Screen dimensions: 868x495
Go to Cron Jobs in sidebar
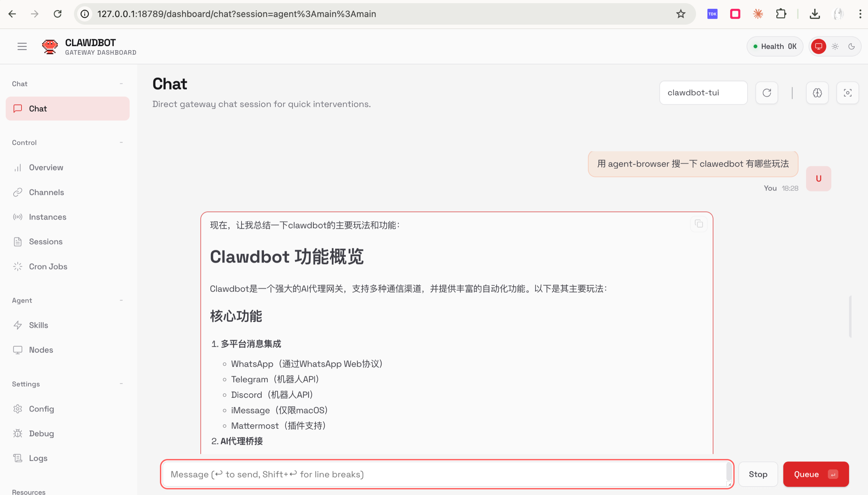tap(48, 266)
